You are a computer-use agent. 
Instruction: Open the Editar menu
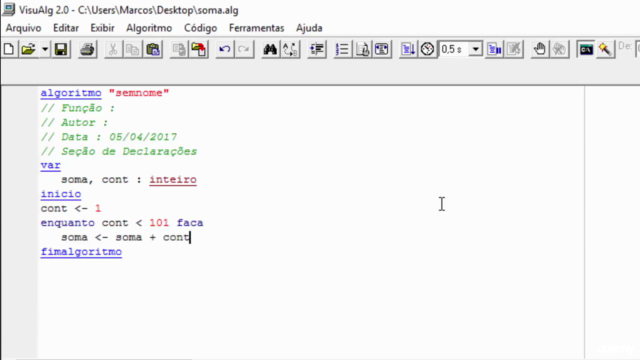coord(66,28)
